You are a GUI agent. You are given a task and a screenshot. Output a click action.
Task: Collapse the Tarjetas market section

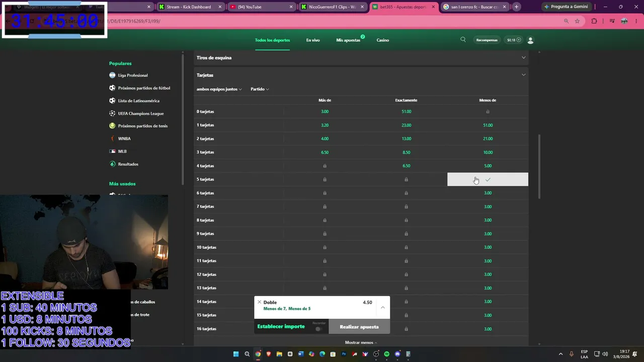coord(523,75)
